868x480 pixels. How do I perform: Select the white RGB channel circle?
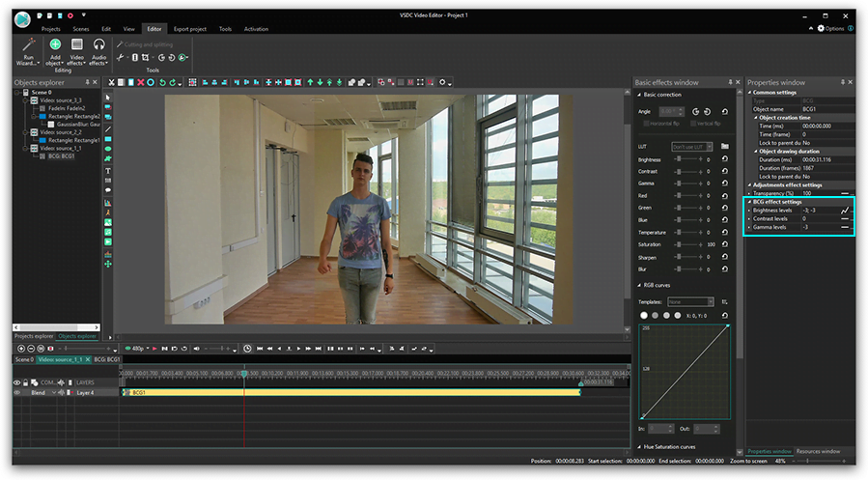click(x=643, y=315)
